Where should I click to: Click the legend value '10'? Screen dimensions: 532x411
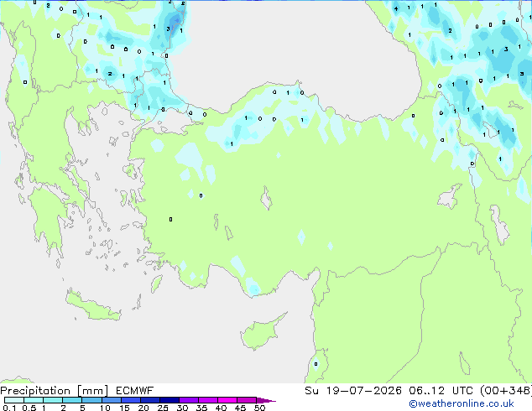105,408
